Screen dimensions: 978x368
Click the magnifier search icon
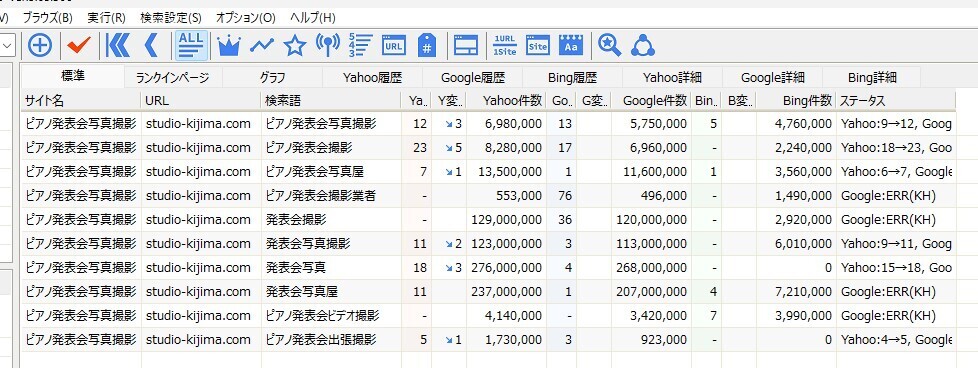click(x=609, y=46)
